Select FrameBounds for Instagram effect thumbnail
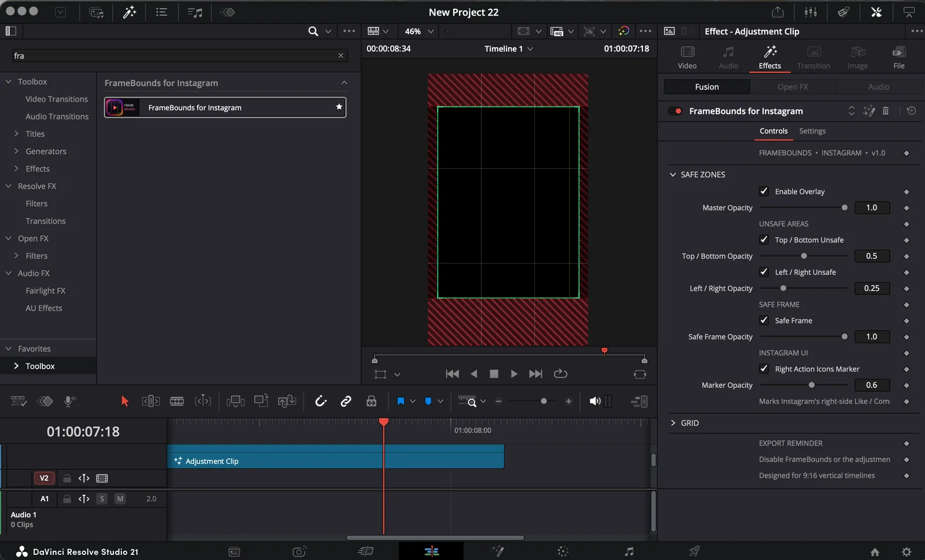This screenshot has height=560, width=925. tap(121, 107)
